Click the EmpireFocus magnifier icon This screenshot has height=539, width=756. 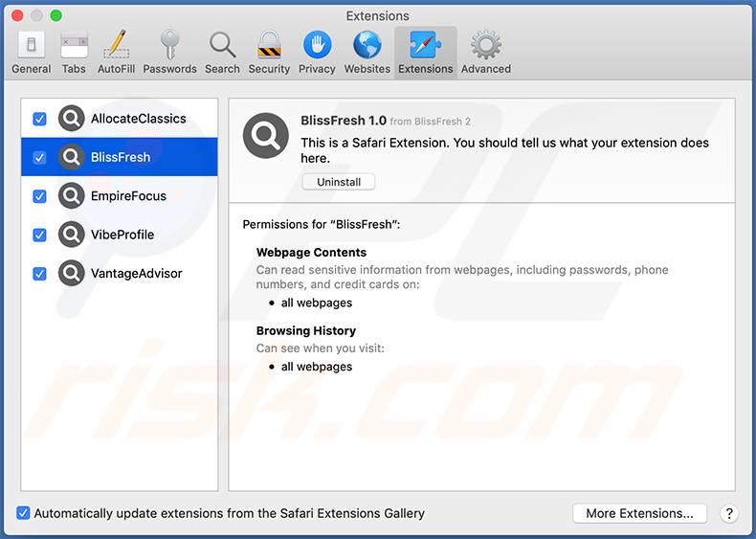point(72,196)
